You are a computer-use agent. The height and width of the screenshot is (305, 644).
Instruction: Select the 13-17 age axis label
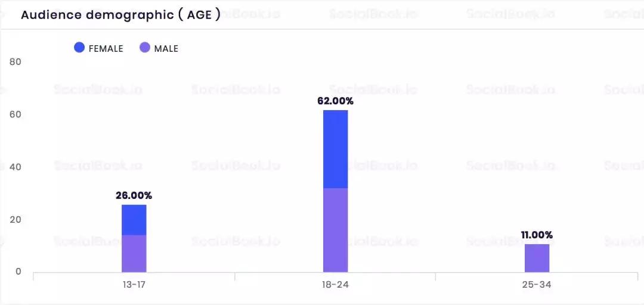[x=134, y=285]
